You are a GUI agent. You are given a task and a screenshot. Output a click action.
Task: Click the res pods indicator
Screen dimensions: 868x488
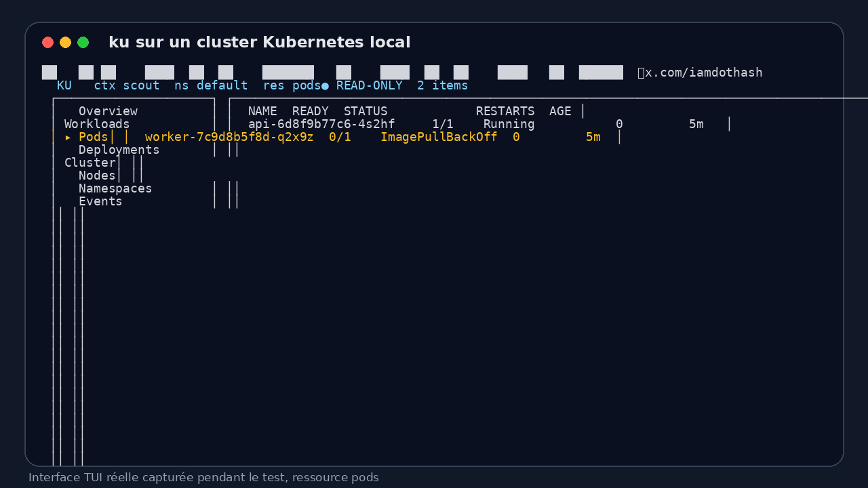292,85
